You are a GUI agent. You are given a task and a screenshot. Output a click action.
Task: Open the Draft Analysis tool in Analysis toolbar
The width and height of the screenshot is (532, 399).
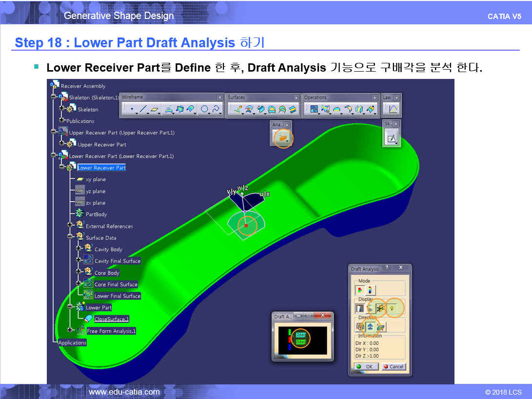pos(282,139)
